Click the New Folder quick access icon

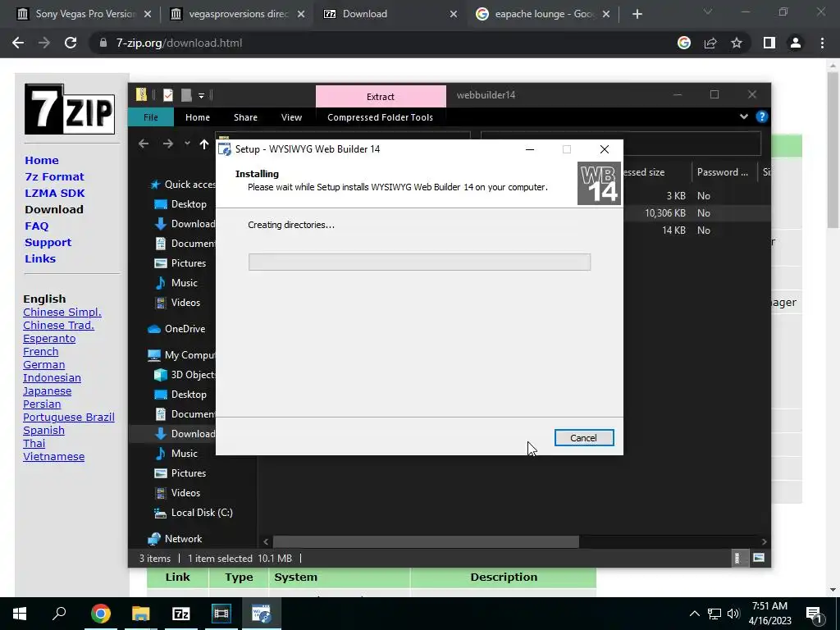tap(186, 95)
